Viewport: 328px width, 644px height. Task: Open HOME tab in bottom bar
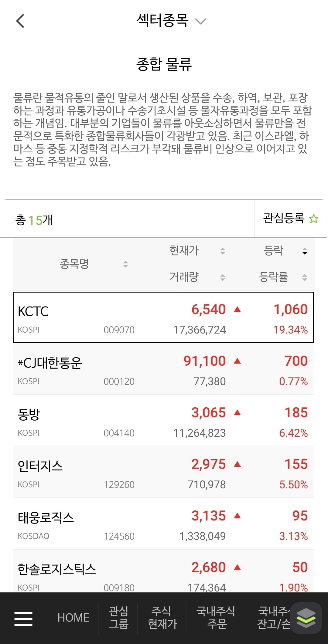(73, 618)
